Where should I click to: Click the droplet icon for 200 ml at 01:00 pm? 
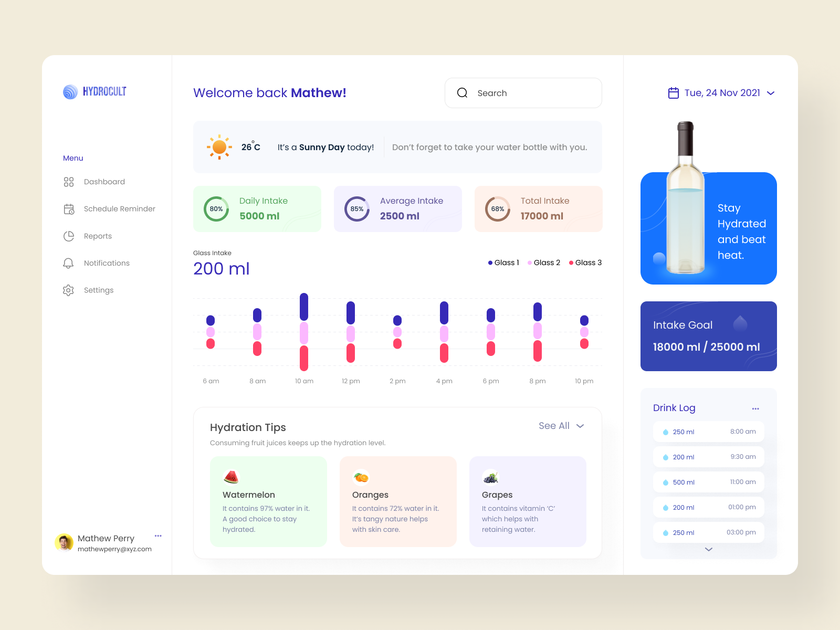[666, 508]
